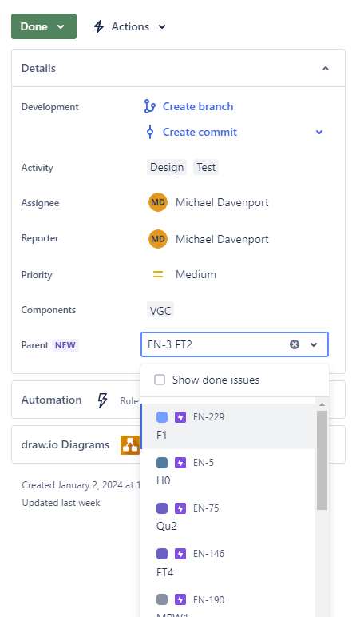Click light blue color swatch of EN-229
Screen dimensions: 364x617
(x=162, y=417)
